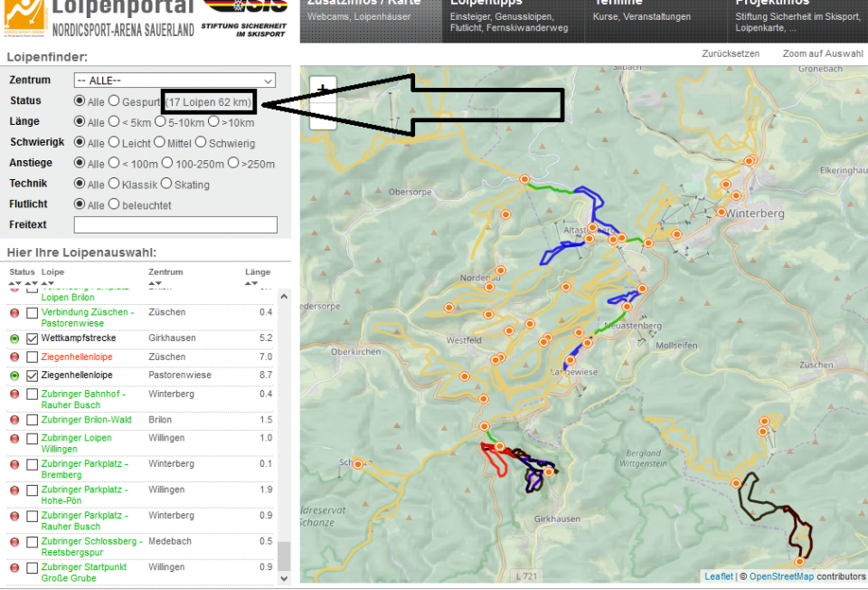Click the Zurücksetzen link
Screen dimensions: 868x590
coord(731,54)
